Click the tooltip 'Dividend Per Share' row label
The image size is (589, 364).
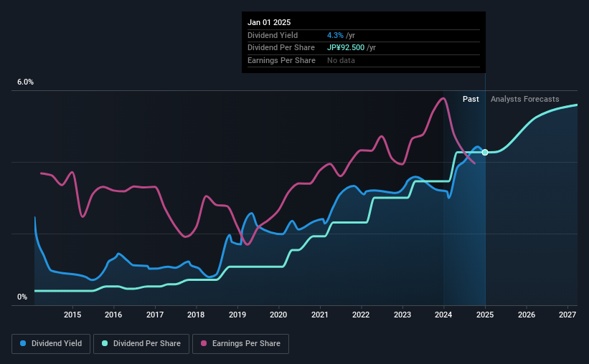(281, 48)
